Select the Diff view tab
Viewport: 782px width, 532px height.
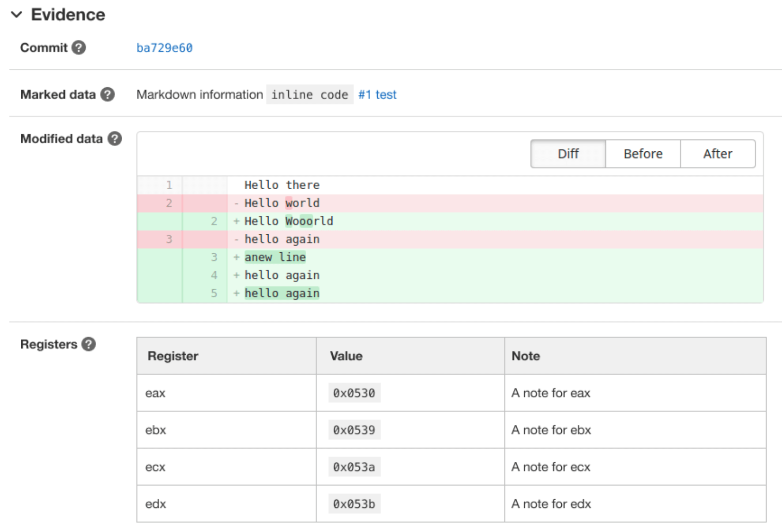[568, 154]
